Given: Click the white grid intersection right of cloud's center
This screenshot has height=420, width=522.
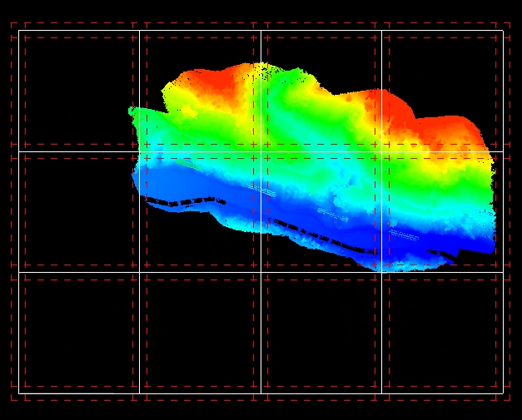Looking at the screenshot, I should point(382,151).
